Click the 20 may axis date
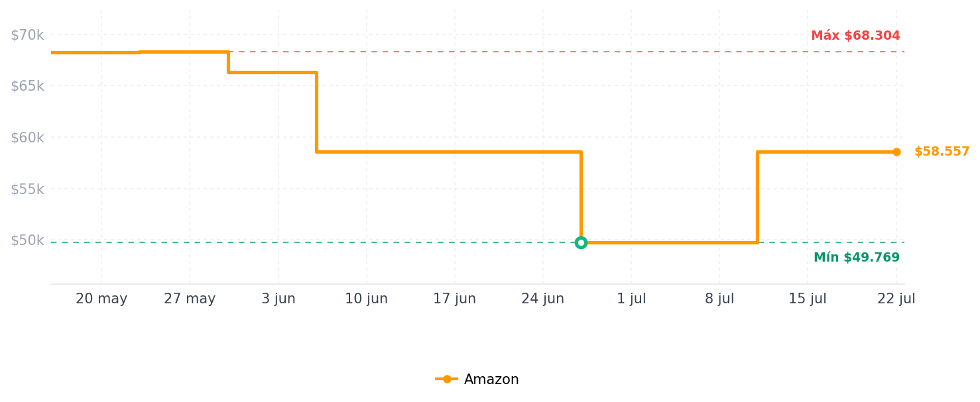980x402 pixels. click(x=101, y=299)
